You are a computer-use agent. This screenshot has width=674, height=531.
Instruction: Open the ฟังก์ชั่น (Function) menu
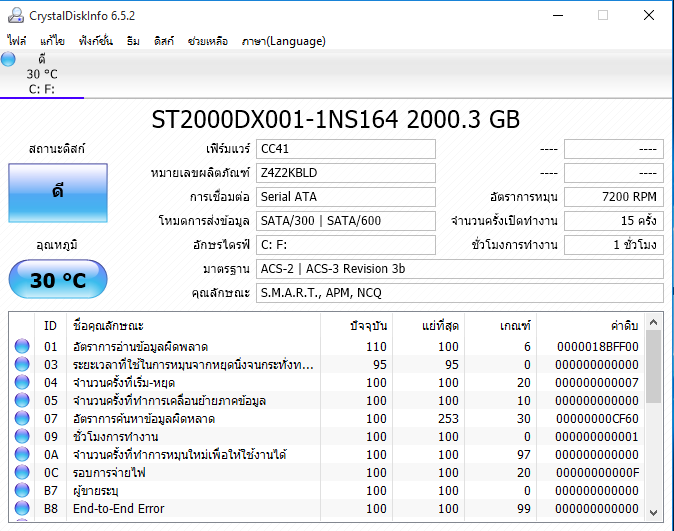pos(95,41)
